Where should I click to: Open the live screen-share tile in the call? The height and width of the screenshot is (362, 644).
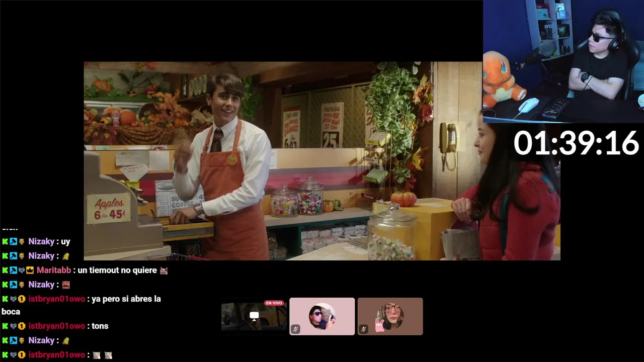tap(254, 316)
